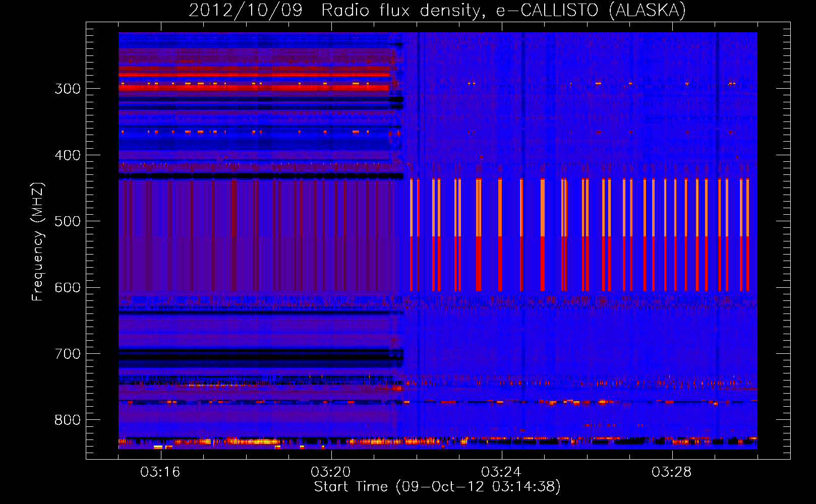Click the 300 frequency tick label
The width and height of the screenshot is (816, 504).
[x=68, y=89]
